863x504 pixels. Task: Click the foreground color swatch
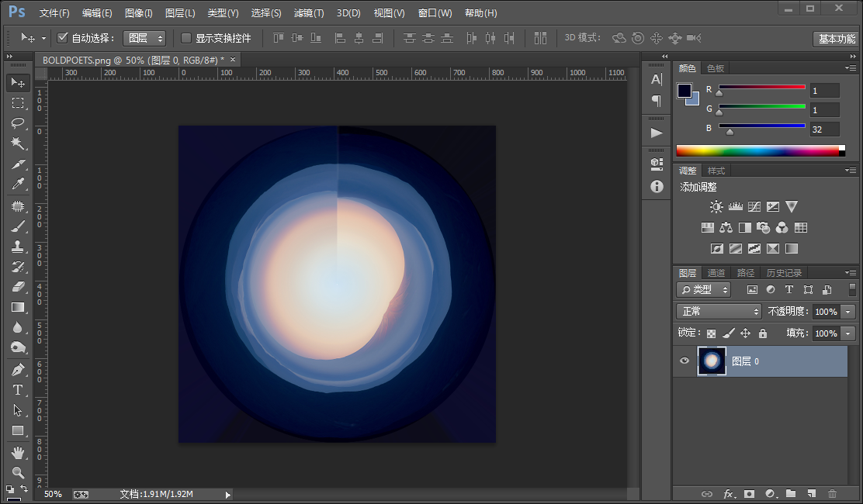pyautogui.click(x=685, y=91)
